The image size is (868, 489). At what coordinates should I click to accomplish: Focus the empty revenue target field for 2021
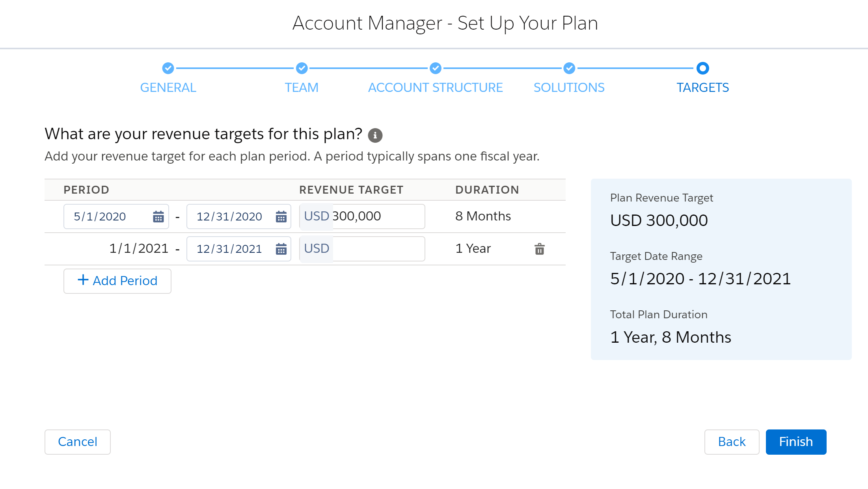coord(378,249)
